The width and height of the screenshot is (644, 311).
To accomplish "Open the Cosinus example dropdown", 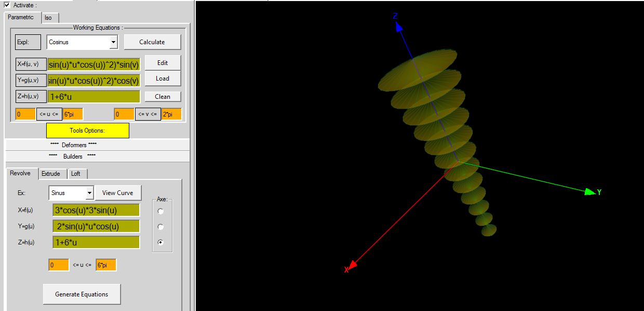I will click(113, 42).
